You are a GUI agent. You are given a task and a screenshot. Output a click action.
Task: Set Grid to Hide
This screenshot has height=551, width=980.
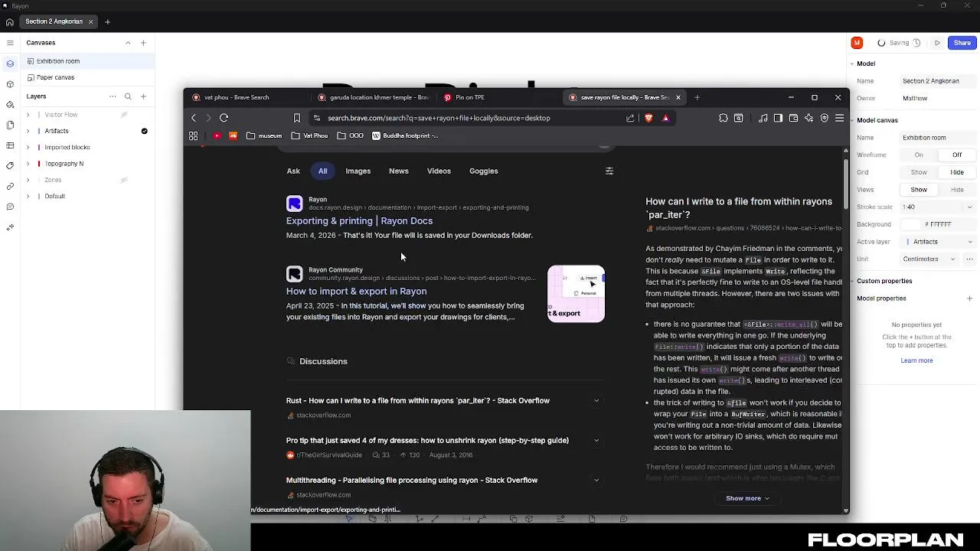point(957,172)
